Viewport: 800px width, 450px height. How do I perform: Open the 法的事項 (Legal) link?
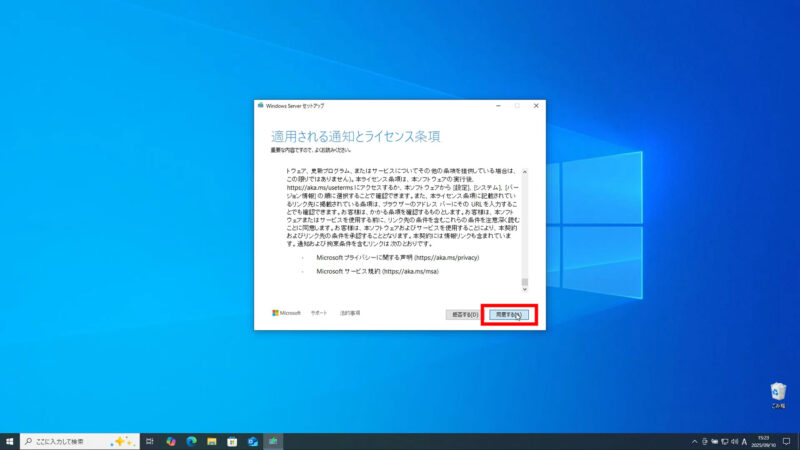point(350,313)
